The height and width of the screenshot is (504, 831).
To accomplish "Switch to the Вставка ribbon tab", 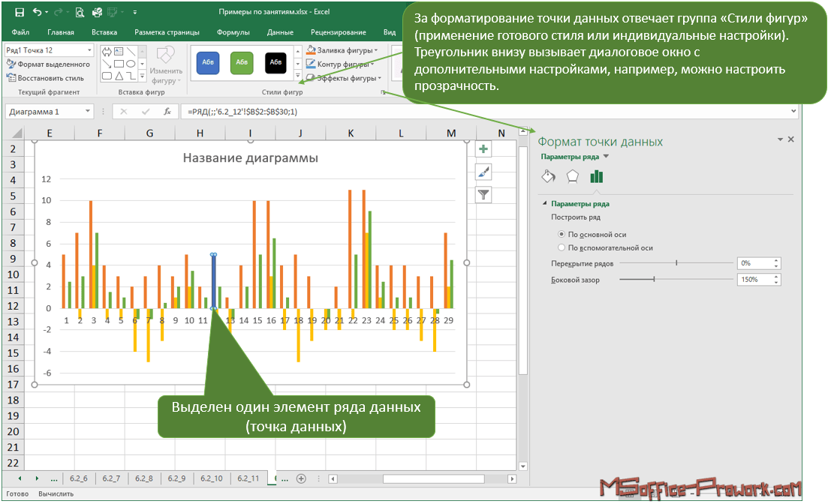I will click(x=104, y=32).
